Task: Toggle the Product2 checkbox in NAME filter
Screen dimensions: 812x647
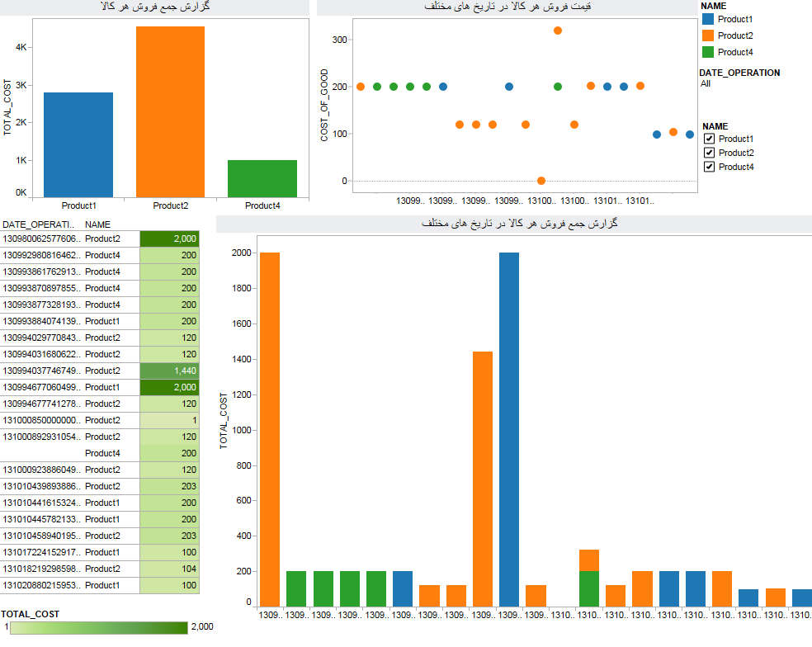Action: click(709, 153)
